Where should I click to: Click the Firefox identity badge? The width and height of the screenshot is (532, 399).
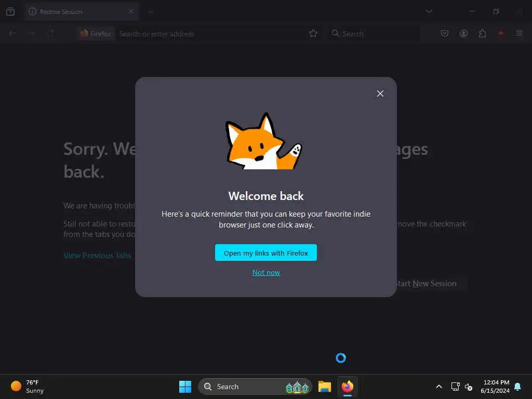coord(96,34)
